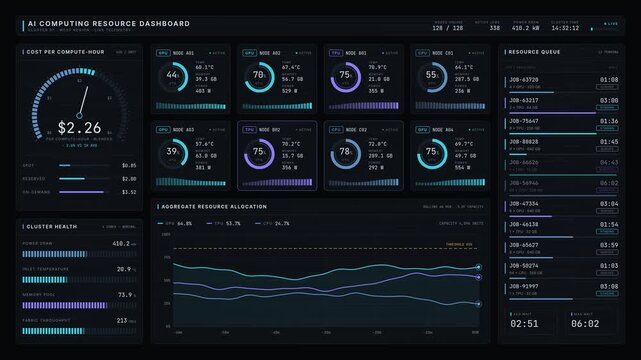Open the JOB-58274 queue row
The image size is (641, 360).
562,270
